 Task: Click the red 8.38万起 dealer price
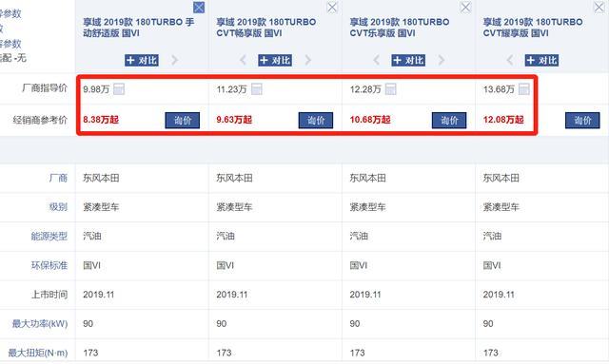click(x=101, y=120)
